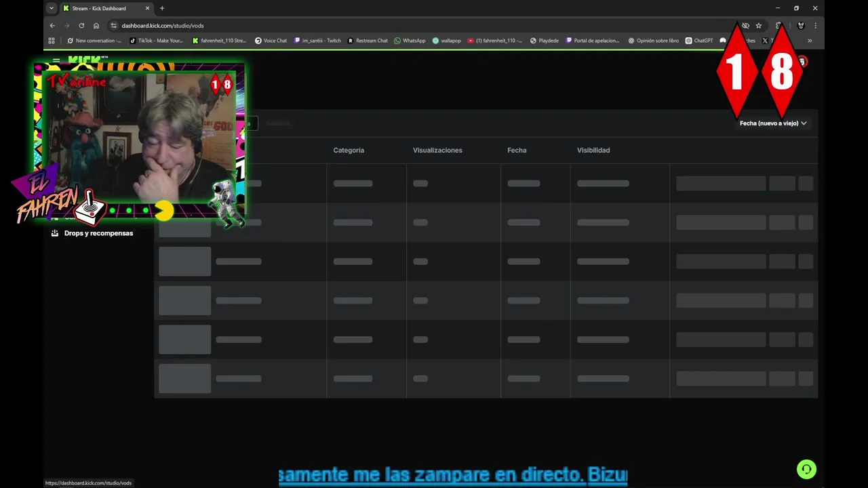Open a new browser tab
The width and height of the screenshot is (868, 488).
coord(162,8)
